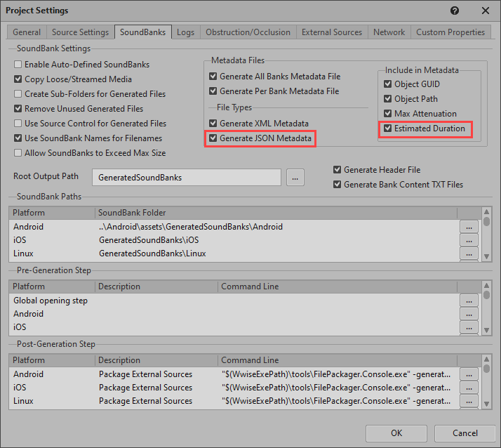Open browse button for Android SoundBank folder
Viewport: 501px width, 448px height.
(469, 227)
